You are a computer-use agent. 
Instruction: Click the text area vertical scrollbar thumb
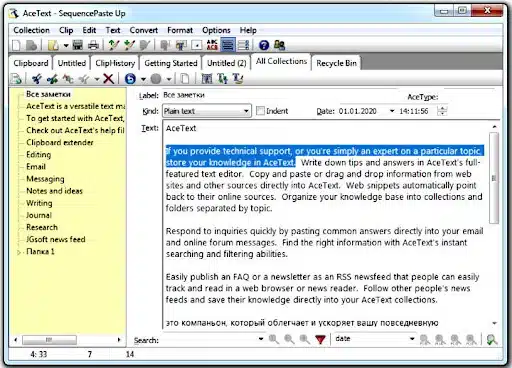pos(494,178)
